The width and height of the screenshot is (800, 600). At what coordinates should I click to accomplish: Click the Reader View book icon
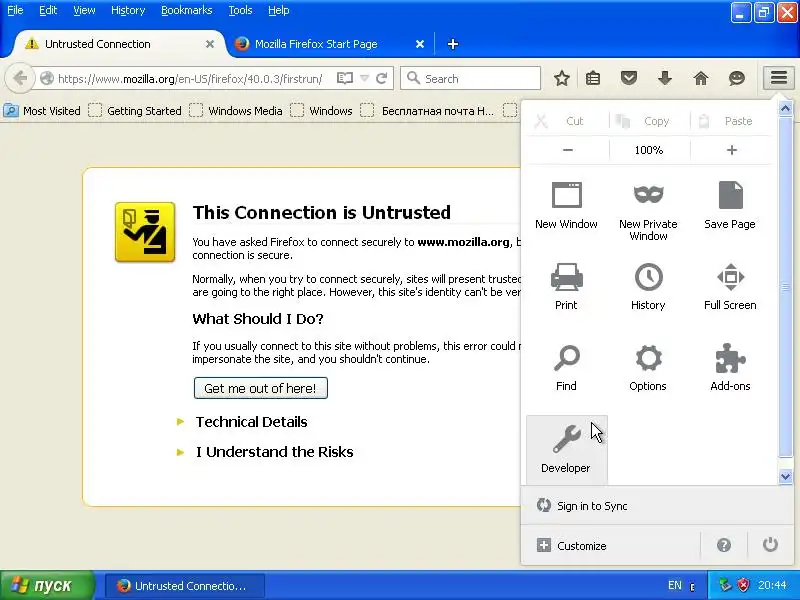(x=345, y=78)
